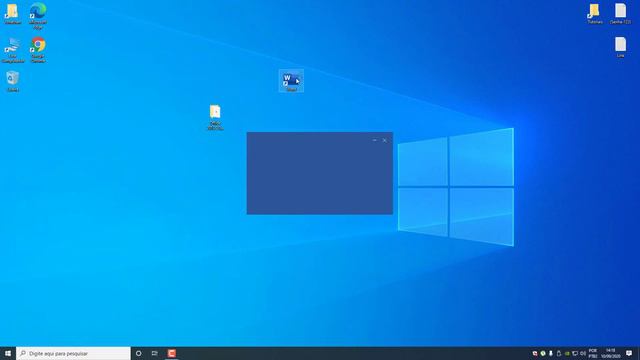Open the orange app in the taskbar
This screenshot has width=640, height=360.
(172, 353)
